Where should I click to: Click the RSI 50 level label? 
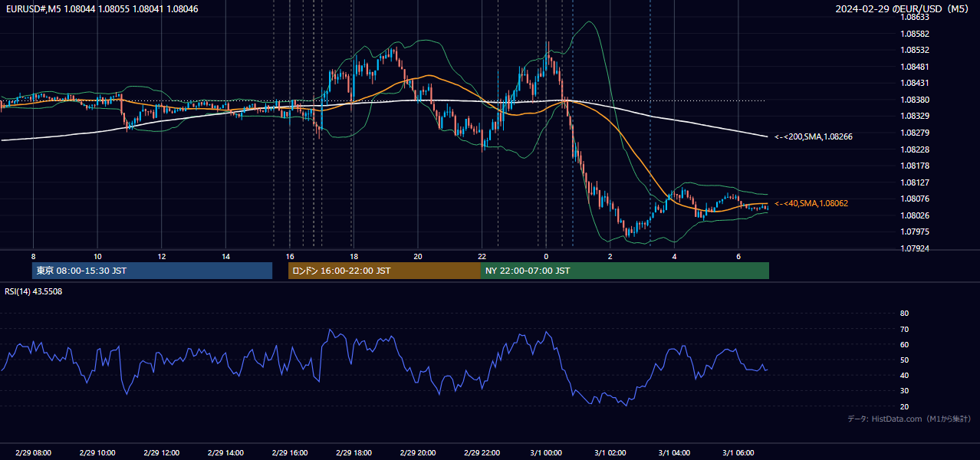tap(904, 360)
